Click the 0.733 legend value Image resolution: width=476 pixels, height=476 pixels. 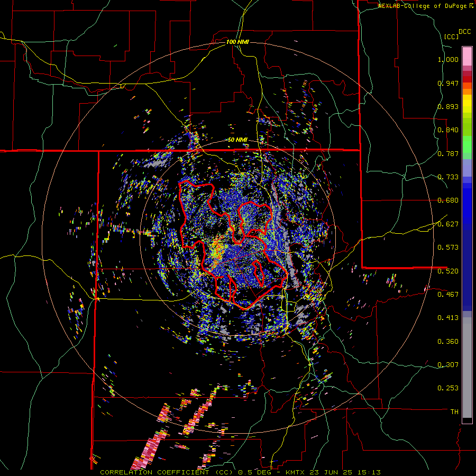coord(448,177)
